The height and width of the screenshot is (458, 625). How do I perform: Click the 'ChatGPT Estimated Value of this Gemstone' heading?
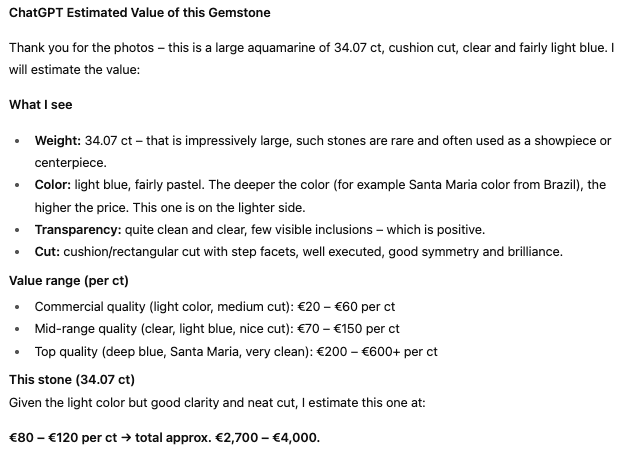coord(140,13)
